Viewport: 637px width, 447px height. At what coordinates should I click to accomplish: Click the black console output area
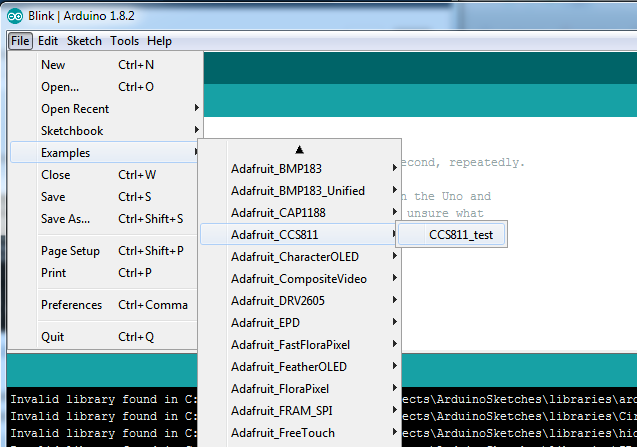[100, 420]
